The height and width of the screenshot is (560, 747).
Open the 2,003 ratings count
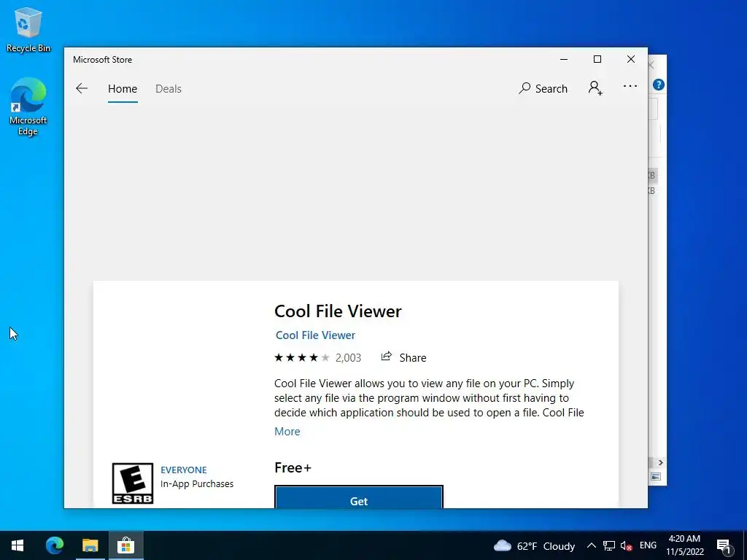pos(348,357)
